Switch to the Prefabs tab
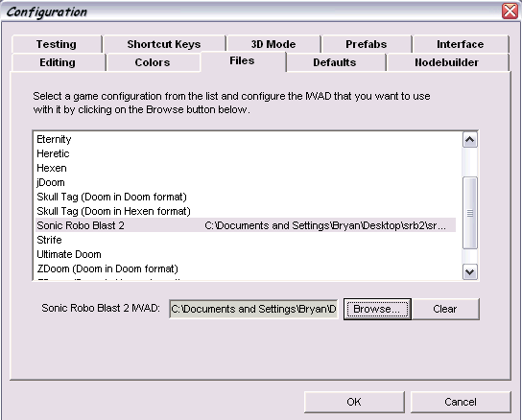The width and height of the screenshot is (522, 420). pos(367,44)
